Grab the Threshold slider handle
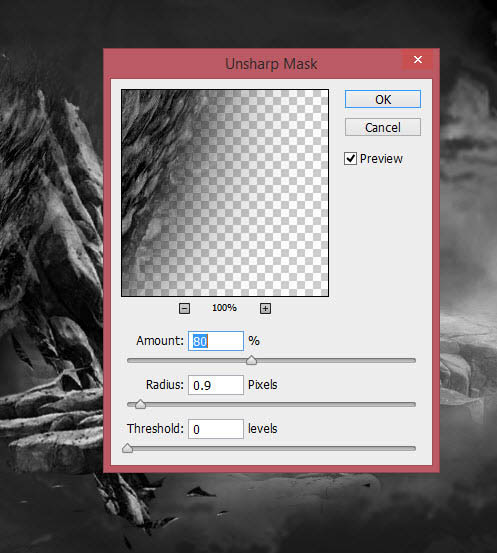Image resolution: width=497 pixels, height=553 pixels. point(127,448)
